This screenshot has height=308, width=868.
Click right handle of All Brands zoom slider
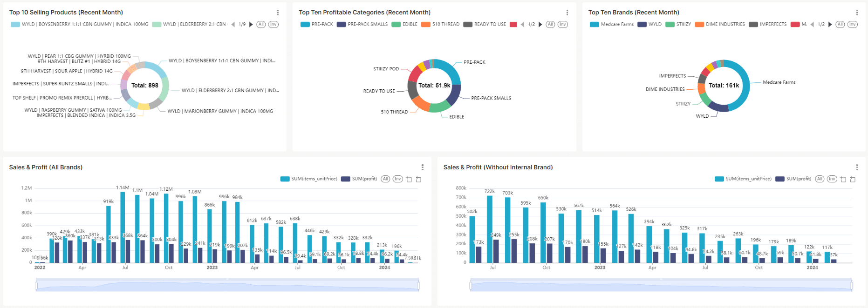point(418,285)
